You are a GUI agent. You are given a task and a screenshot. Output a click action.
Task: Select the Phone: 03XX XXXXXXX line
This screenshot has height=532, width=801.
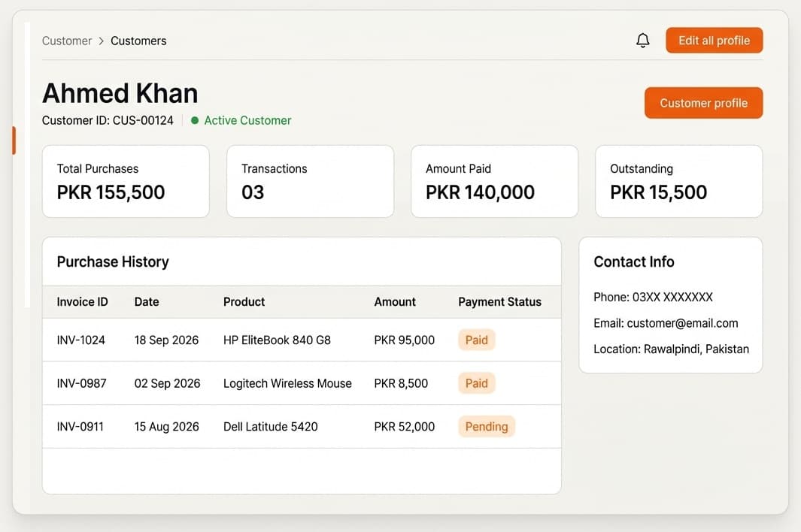tap(653, 297)
